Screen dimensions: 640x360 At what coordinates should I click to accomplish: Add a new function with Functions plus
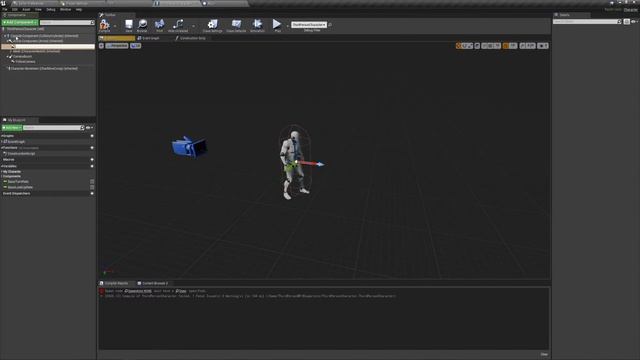click(92, 148)
